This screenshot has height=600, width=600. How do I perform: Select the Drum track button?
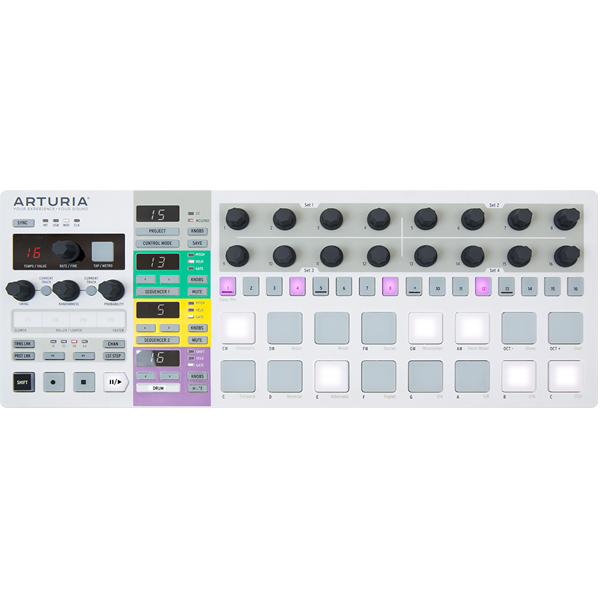[158, 387]
